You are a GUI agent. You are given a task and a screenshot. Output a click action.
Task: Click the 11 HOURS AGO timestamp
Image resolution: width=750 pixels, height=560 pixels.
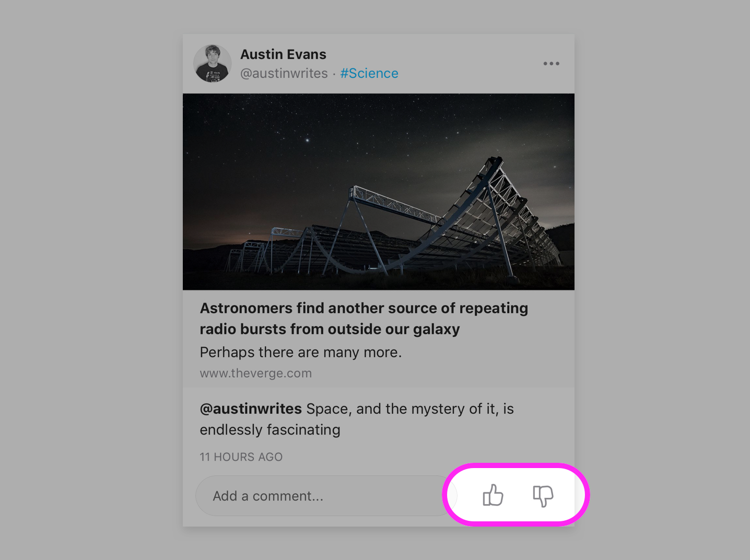click(x=241, y=457)
